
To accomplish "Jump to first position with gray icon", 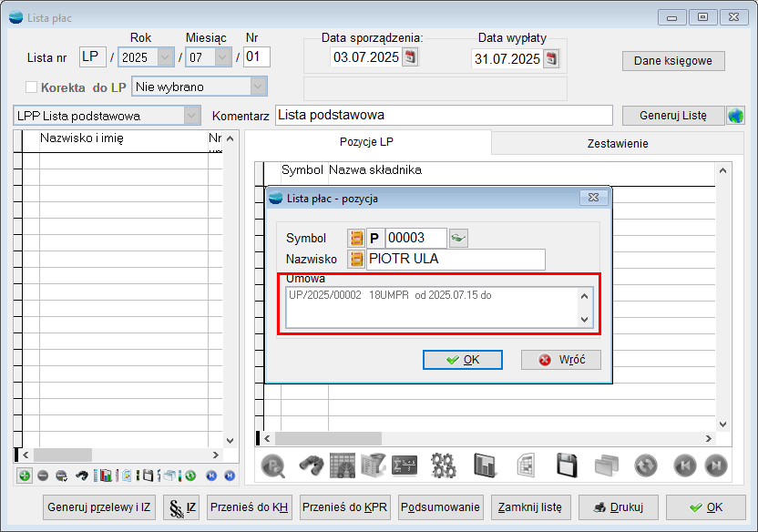I will click(685, 465).
